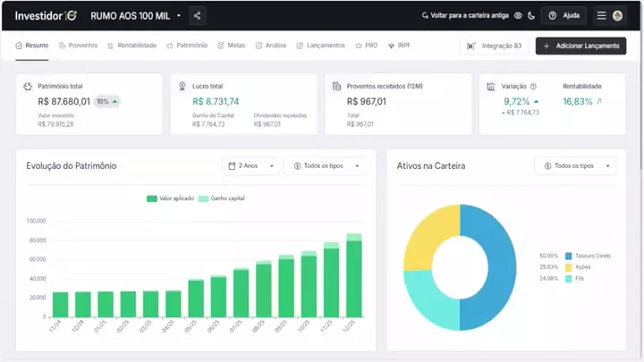Image resolution: width=644 pixels, height=362 pixels.
Task: Open the 2 Anos period dropdown
Action: click(251, 165)
